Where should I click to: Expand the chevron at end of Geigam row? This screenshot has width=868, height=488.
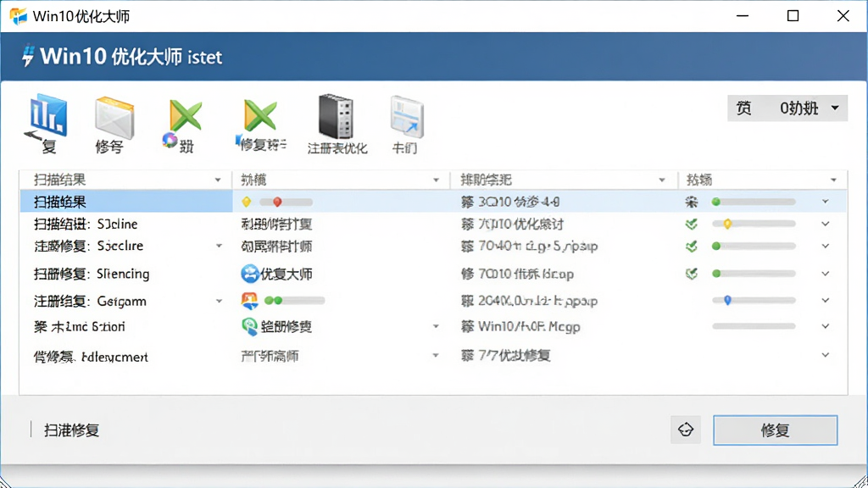point(826,301)
